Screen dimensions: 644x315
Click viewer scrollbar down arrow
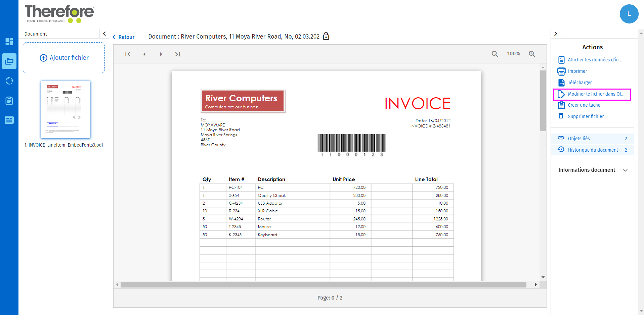543,277
